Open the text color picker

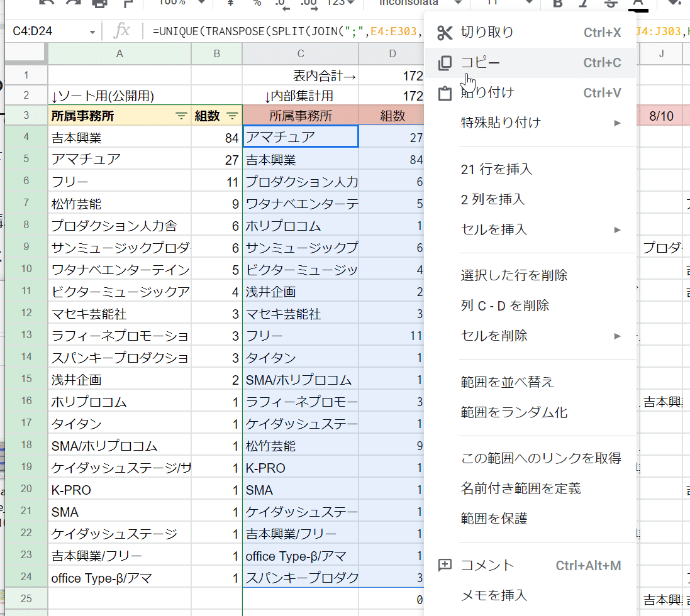637,5
